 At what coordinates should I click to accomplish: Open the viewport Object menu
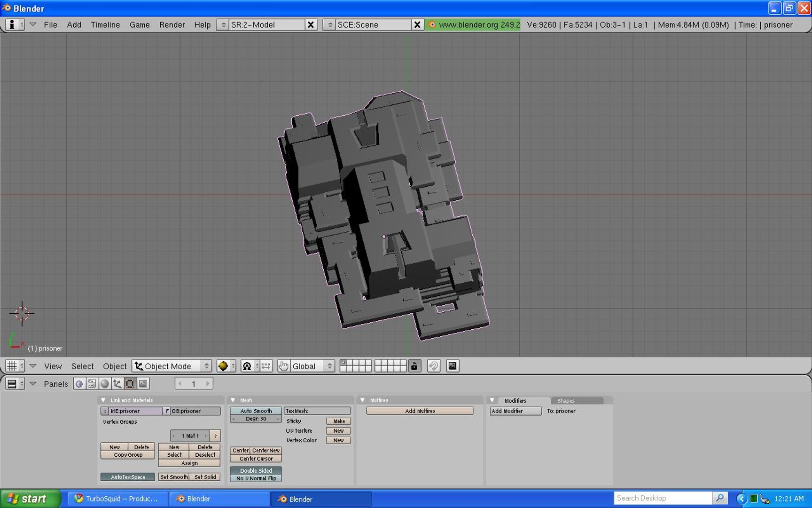pos(115,366)
